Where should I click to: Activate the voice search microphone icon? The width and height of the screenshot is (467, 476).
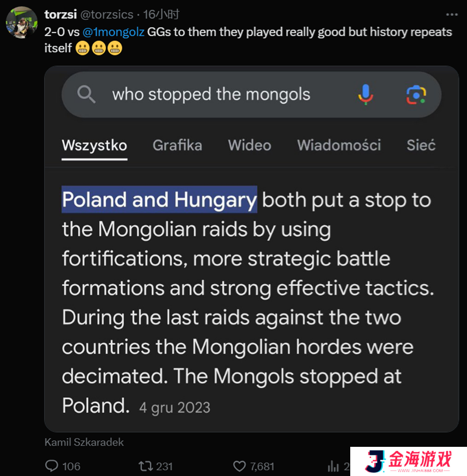[365, 94]
